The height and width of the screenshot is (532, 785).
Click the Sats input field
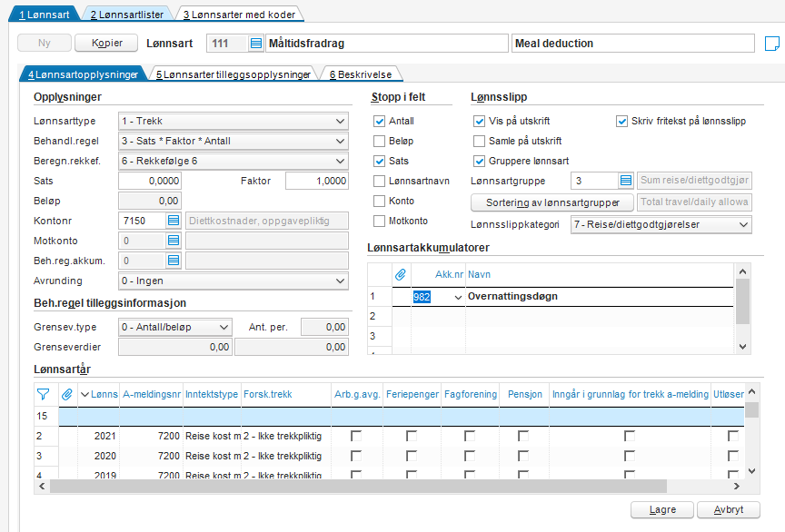tap(150, 181)
